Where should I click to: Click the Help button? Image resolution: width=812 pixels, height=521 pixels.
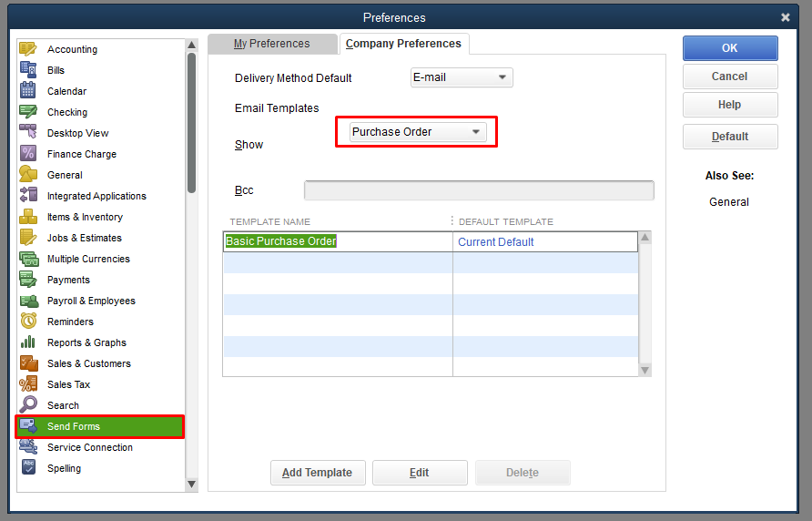[730, 105]
